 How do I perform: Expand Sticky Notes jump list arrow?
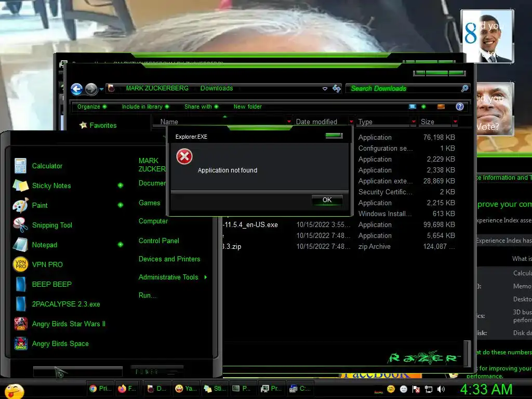(x=120, y=185)
